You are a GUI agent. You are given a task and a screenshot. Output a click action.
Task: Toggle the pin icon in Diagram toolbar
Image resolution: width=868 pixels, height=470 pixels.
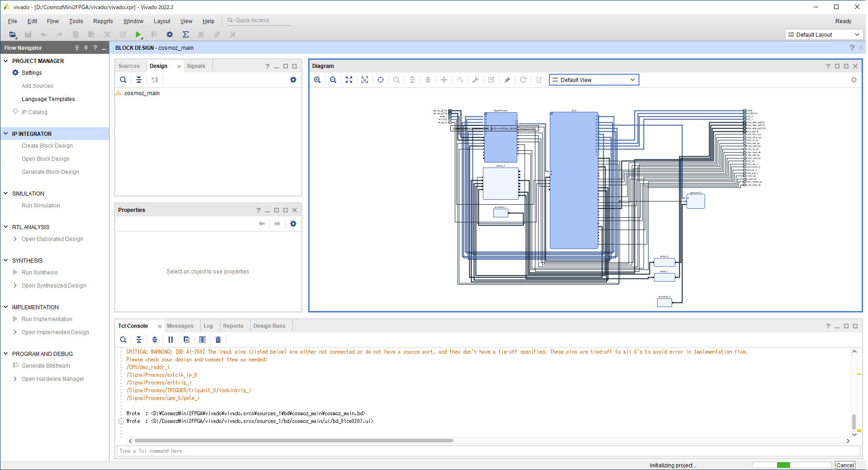(x=507, y=80)
